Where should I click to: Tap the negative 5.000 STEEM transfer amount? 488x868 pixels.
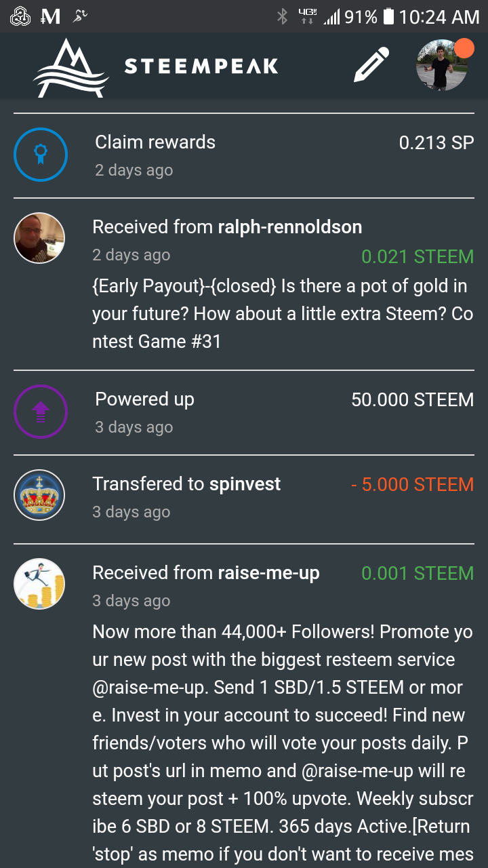click(x=412, y=485)
